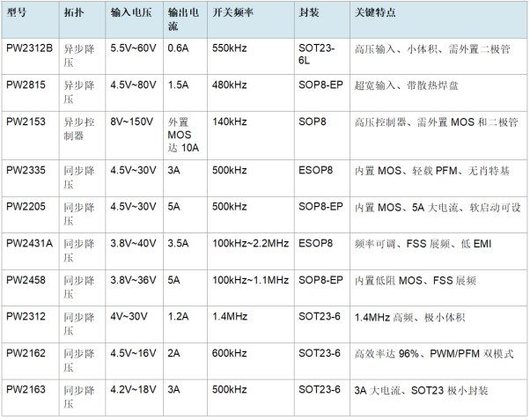Select the 5.5V~60V input voltage cell
530x420 pixels.
(x=134, y=56)
